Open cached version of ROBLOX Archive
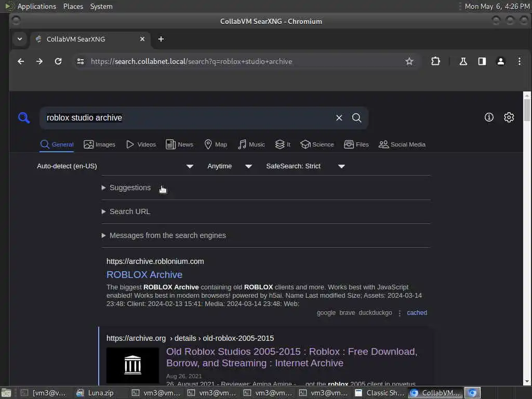 tap(417, 313)
